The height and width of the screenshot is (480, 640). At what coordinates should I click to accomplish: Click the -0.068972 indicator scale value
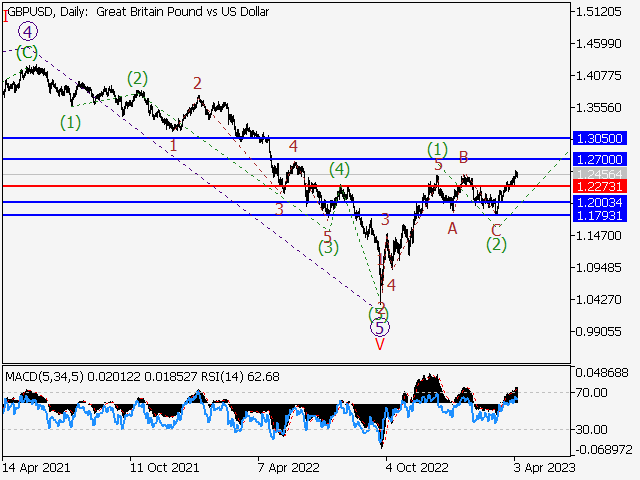(604, 450)
